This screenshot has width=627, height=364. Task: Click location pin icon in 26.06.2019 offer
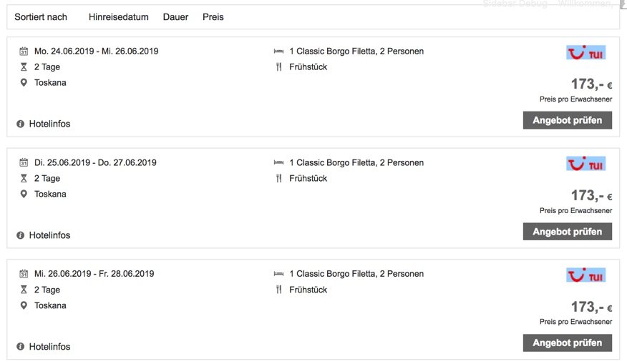pyautogui.click(x=24, y=306)
